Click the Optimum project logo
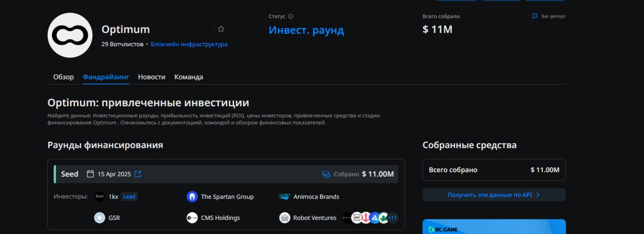 70,35
